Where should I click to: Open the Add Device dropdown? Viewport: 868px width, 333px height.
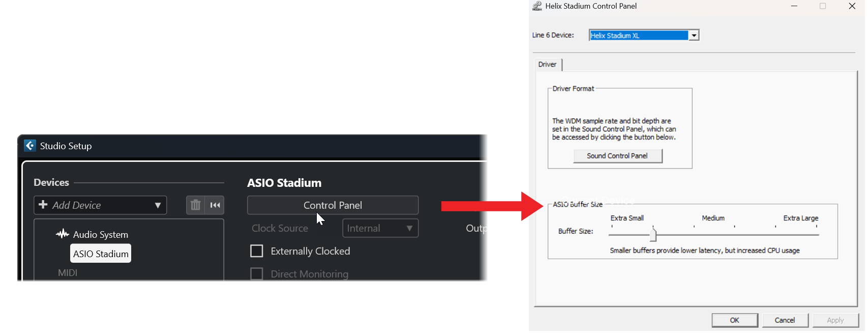(158, 205)
